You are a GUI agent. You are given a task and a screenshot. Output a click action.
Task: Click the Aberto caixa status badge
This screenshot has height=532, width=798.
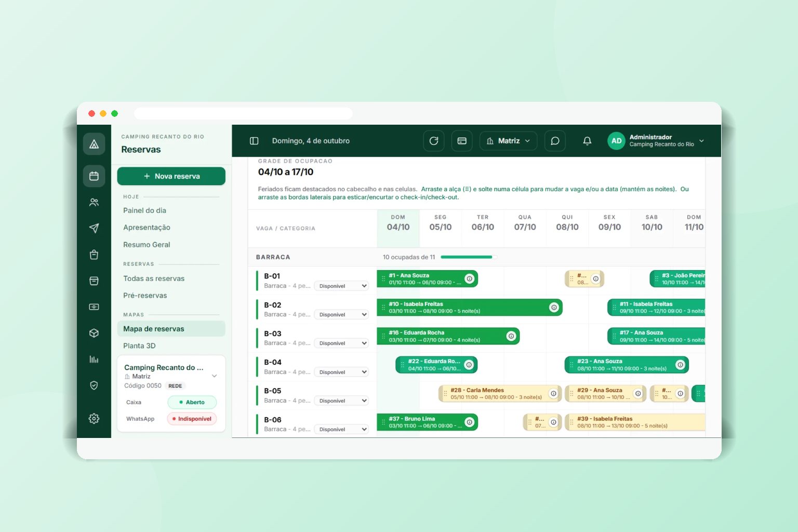(x=192, y=402)
